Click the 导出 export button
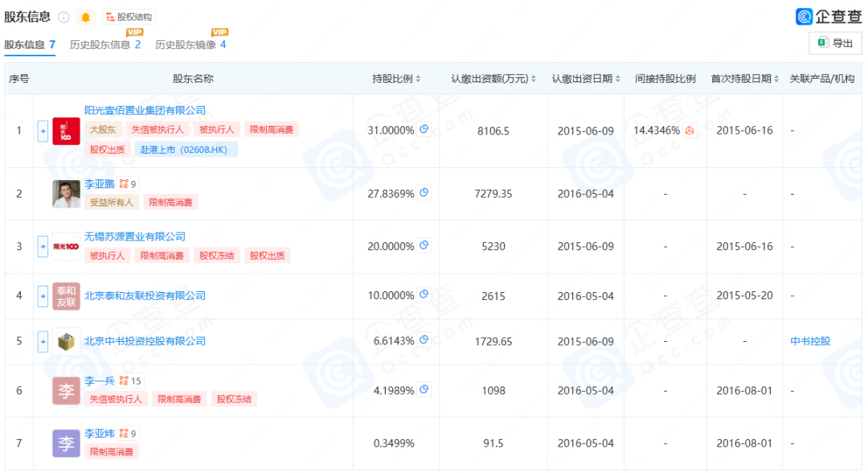The width and height of the screenshot is (868, 473). coord(835,43)
